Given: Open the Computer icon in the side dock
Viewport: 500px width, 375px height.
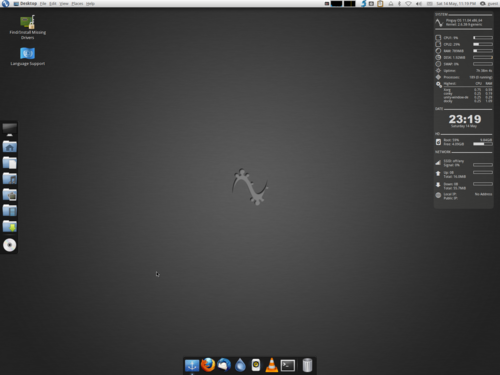Looking at the screenshot, I should pyautogui.click(x=10, y=130).
